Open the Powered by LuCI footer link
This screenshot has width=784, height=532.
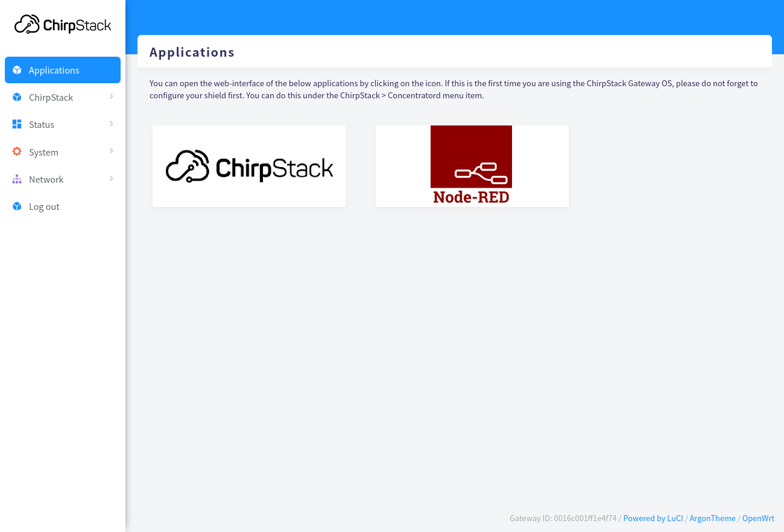pos(653,518)
